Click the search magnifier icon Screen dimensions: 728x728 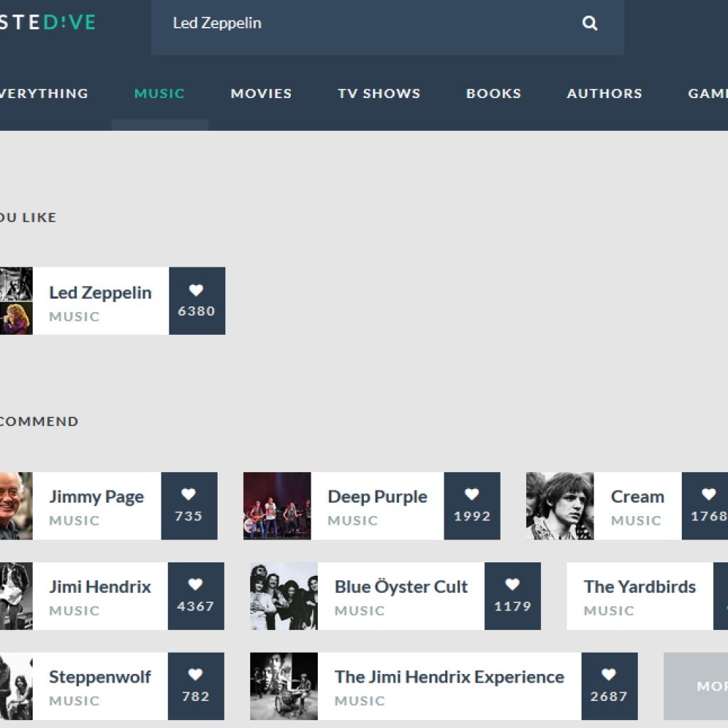[x=590, y=23]
